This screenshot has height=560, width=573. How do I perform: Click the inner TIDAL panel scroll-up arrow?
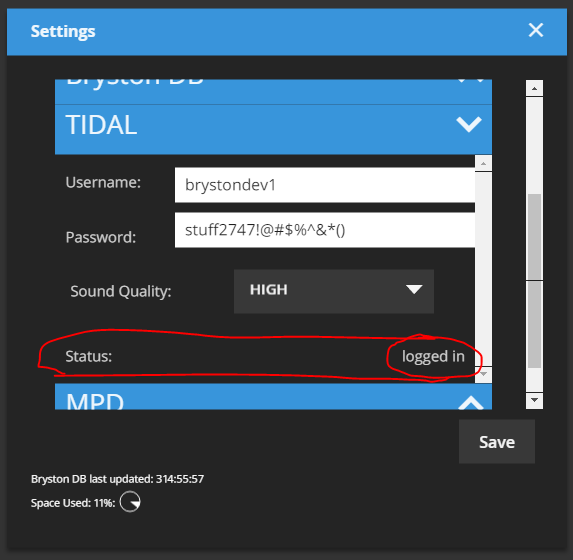tap(483, 163)
